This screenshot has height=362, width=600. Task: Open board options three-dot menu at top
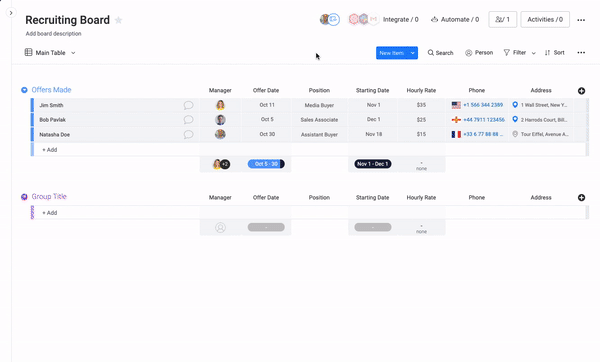pos(581,20)
